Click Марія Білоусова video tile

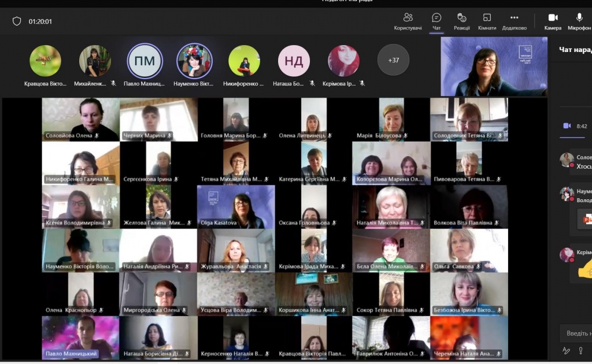point(391,120)
